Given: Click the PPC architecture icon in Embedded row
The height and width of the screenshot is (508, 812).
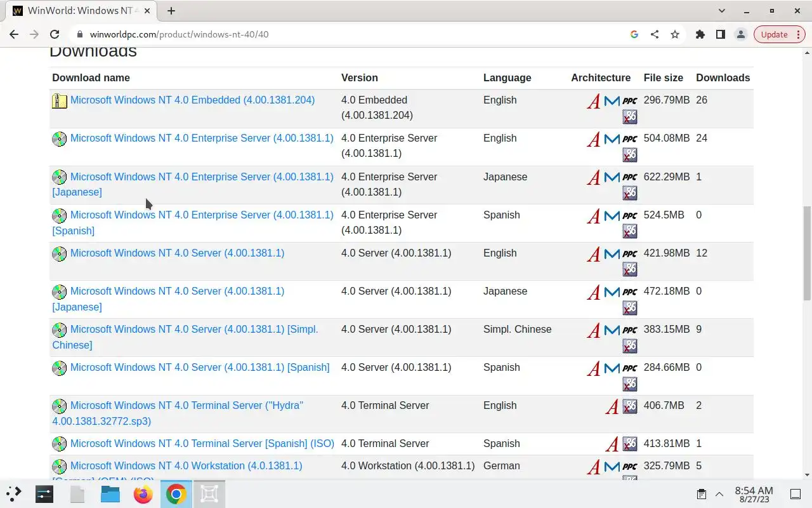Looking at the screenshot, I should [x=630, y=101].
